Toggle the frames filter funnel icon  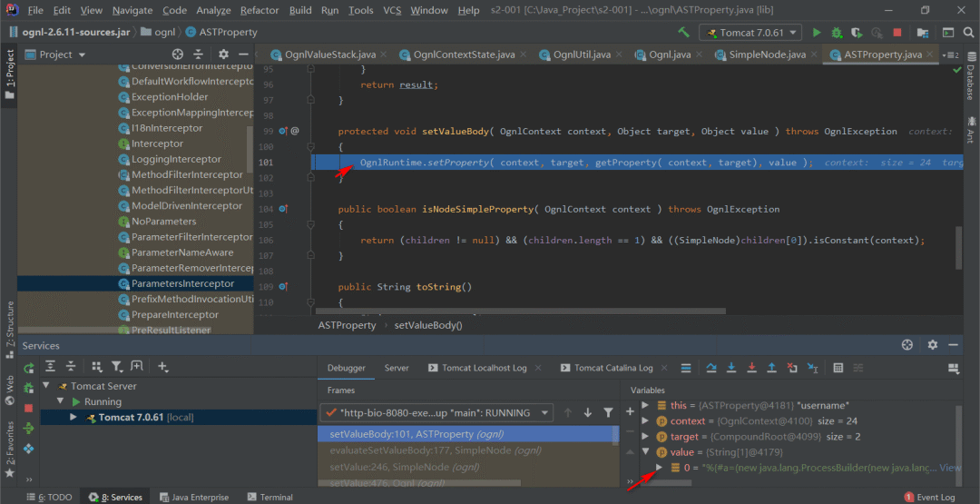pos(608,412)
